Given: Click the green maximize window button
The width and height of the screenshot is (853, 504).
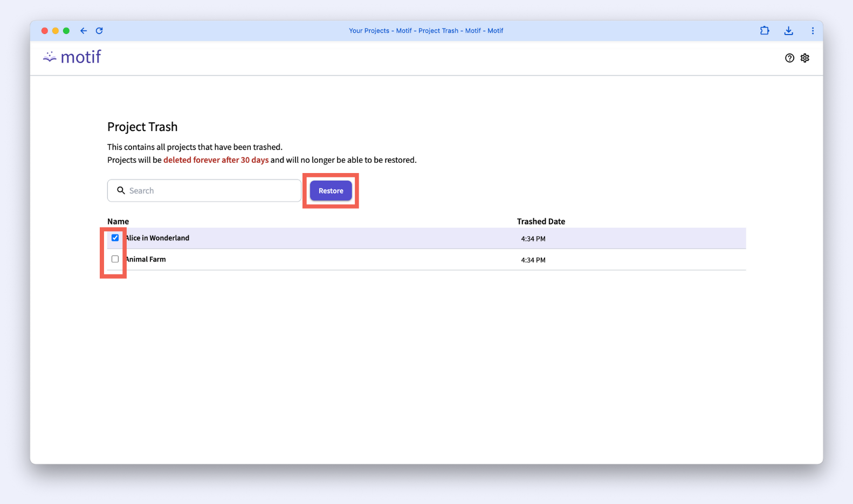Looking at the screenshot, I should [x=66, y=31].
